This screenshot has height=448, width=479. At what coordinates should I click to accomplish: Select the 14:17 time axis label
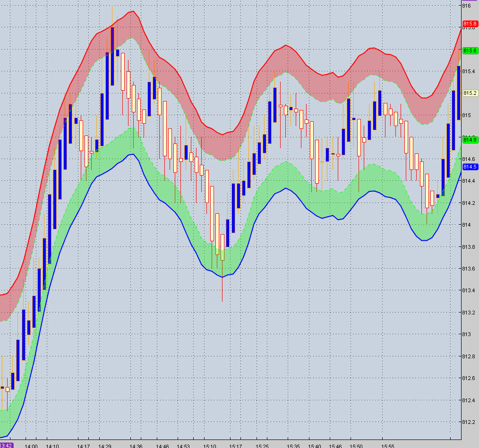pyautogui.click(x=84, y=446)
